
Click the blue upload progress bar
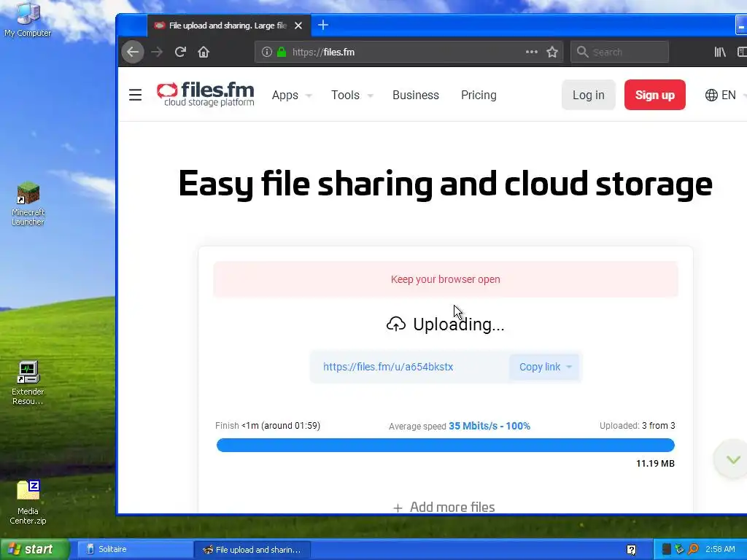(445, 446)
